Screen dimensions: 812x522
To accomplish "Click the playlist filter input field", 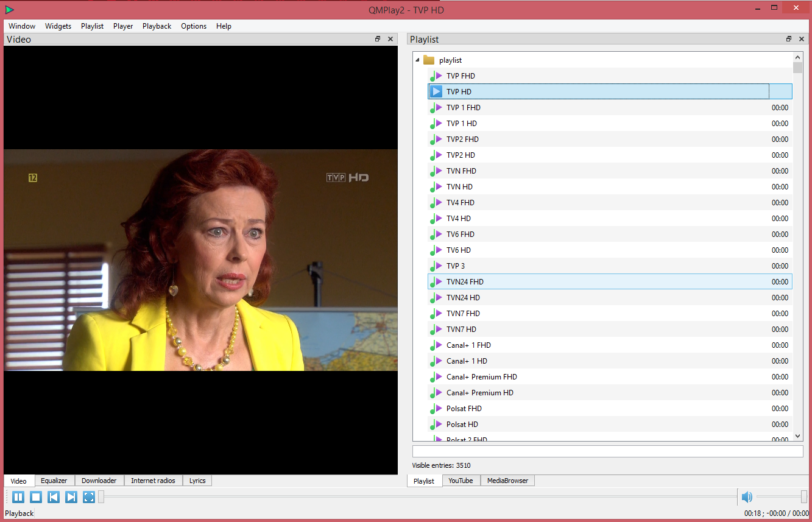I will coord(607,451).
